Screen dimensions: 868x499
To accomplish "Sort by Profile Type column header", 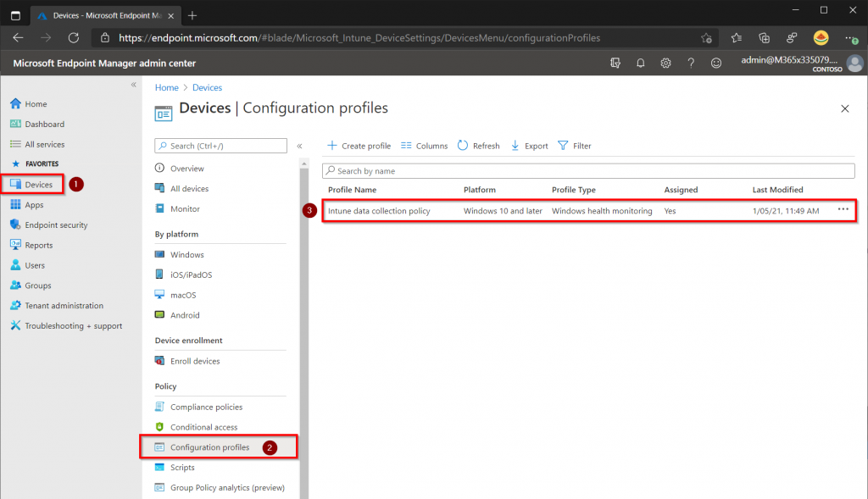I will (x=574, y=190).
